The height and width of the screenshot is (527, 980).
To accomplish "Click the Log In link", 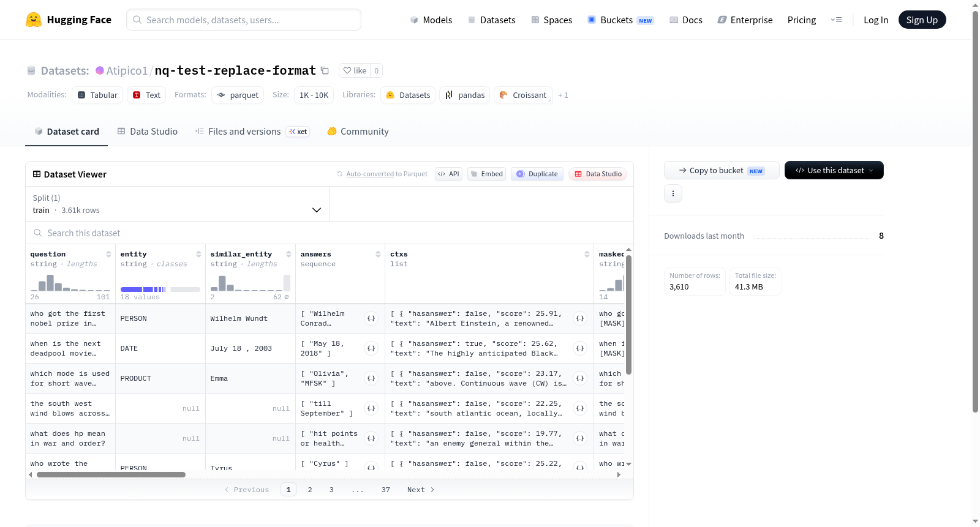I will [x=875, y=20].
